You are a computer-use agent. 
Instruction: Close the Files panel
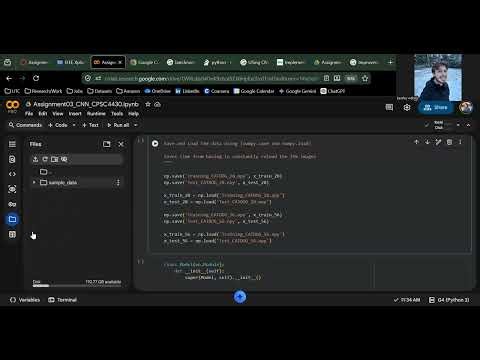[121, 144]
